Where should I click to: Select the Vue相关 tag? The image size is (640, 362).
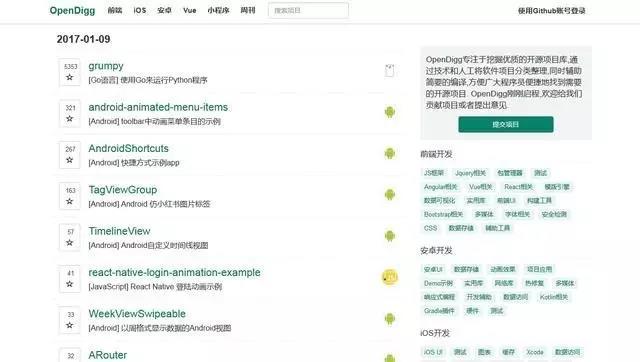[480, 187]
